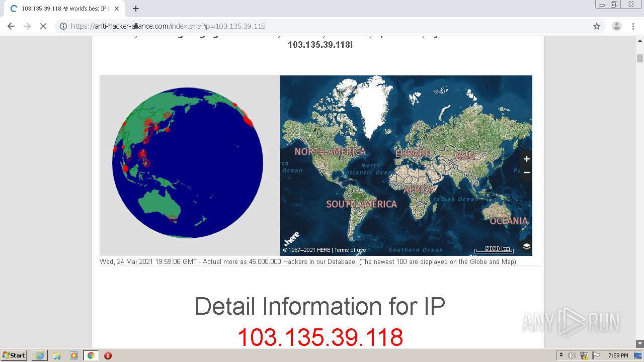The width and height of the screenshot is (644, 362).
Task: View site information icon in address bar
Action: [x=63, y=26]
